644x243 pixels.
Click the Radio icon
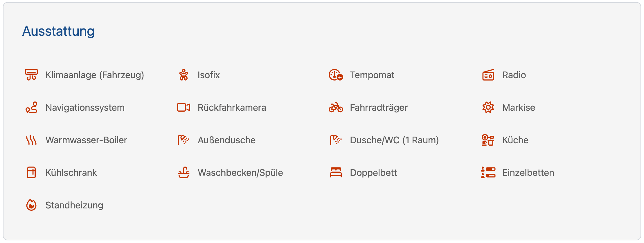point(488,75)
